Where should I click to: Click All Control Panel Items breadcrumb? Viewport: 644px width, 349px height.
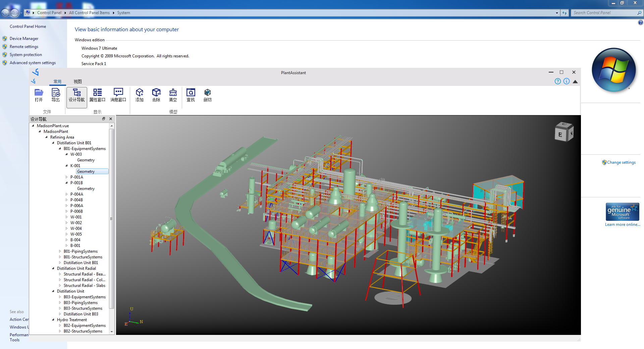tap(89, 13)
